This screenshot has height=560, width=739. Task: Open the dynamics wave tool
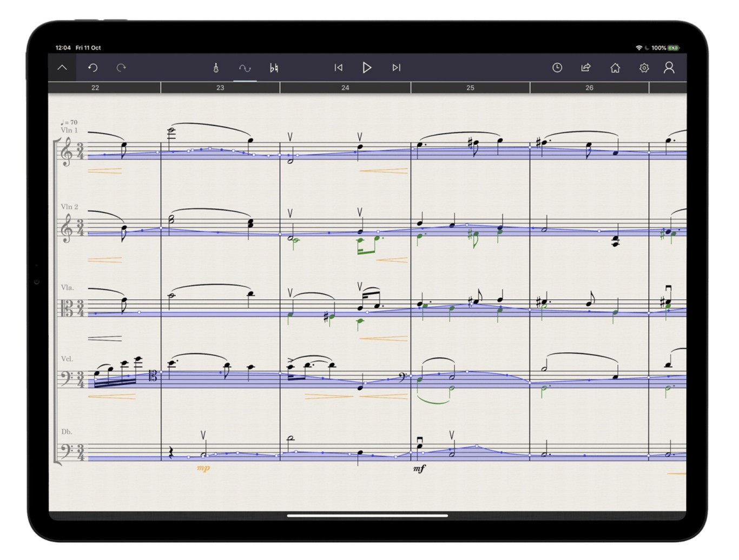click(243, 67)
